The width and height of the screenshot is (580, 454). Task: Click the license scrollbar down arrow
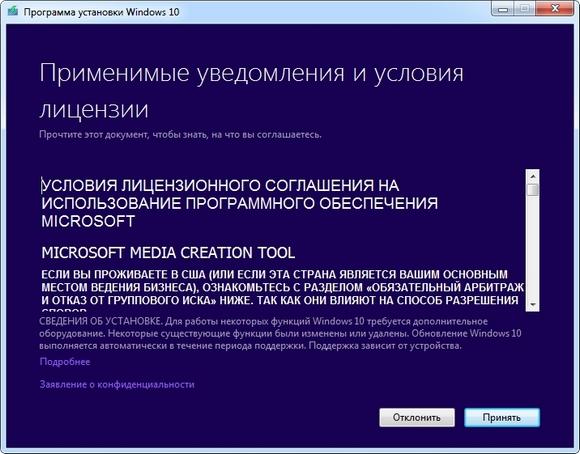point(533,305)
